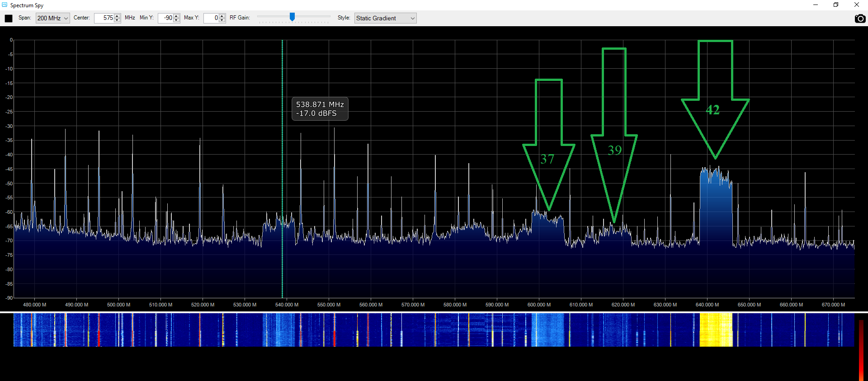Click the "RF Gain:" label
This screenshot has height=381, width=868.
coord(240,18)
